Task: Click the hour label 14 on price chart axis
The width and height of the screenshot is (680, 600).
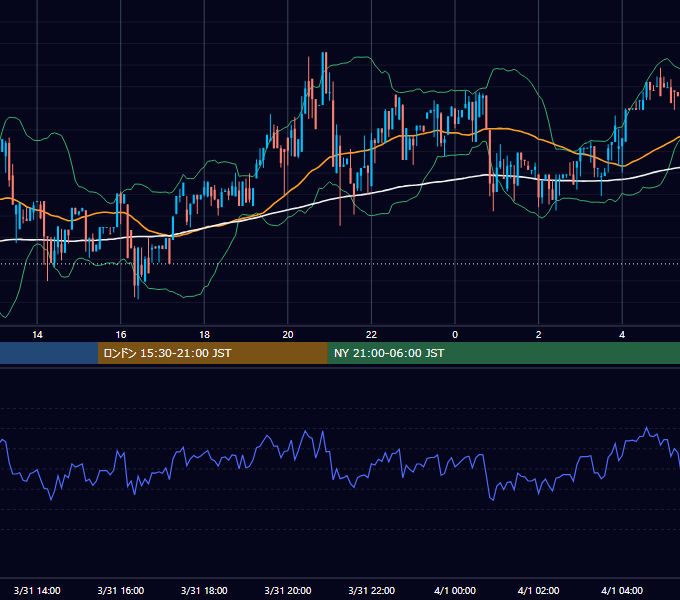Action: tap(37, 335)
